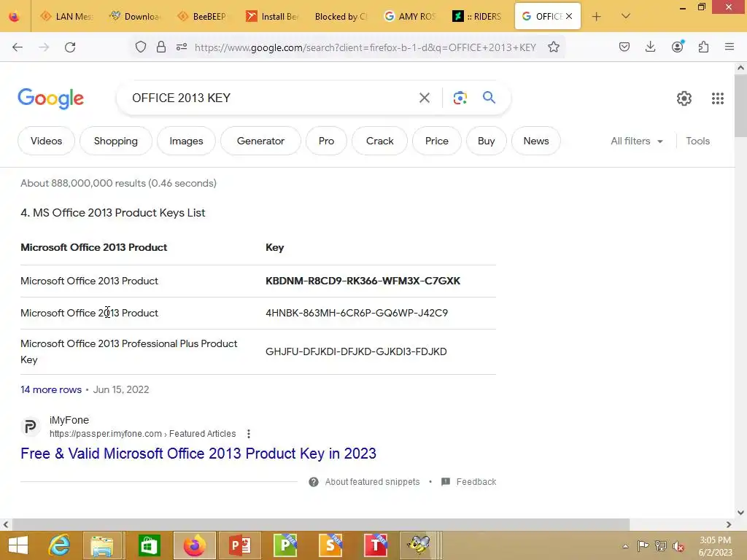747x560 pixels.
Task: Open site permissions icon in address bar
Action: (182, 47)
